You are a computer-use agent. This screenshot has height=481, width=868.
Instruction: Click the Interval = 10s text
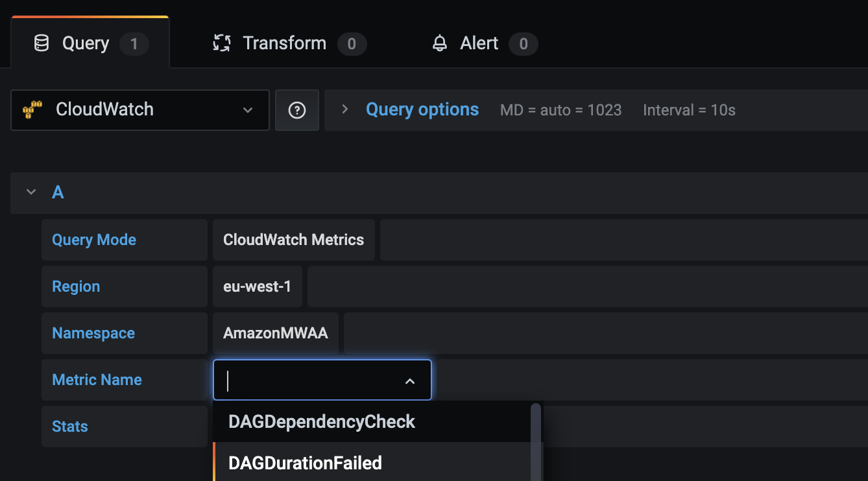click(x=690, y=110)
